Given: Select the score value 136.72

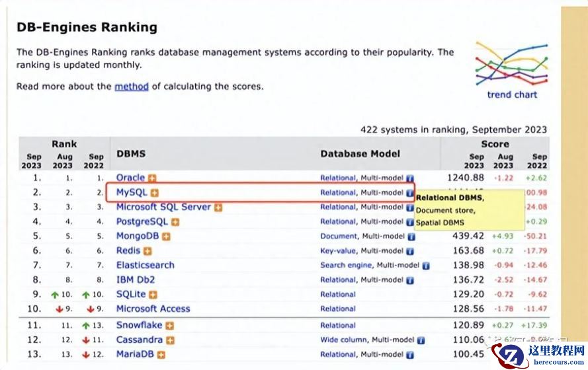Looking at the screenshot, I should point(468,279).
